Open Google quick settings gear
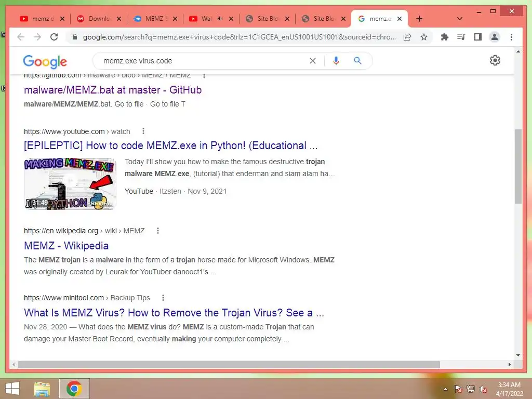The width and height of the screenshot is (532, 399). 495,60
